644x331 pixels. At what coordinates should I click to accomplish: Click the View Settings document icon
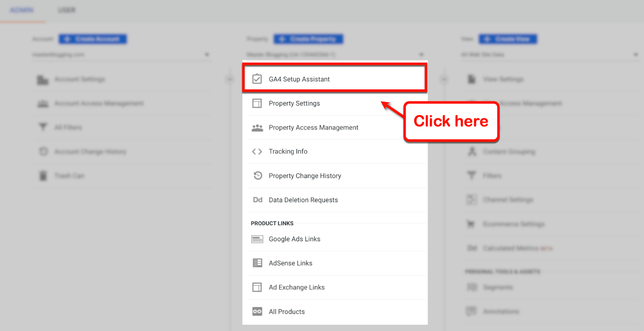(x=472, y=79)
